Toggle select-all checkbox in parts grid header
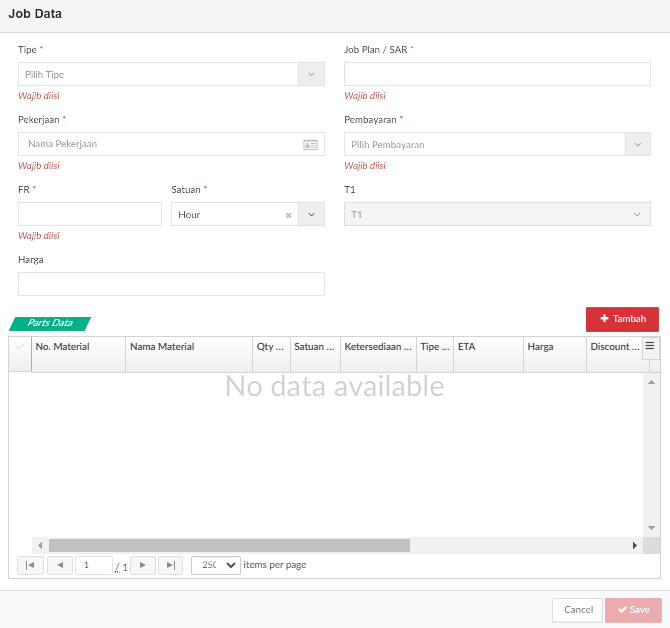670x628 pixels. point(20,347)
